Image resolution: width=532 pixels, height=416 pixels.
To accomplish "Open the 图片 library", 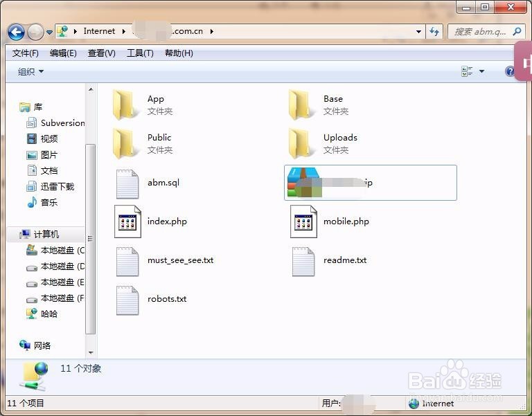I will point(42,155).
